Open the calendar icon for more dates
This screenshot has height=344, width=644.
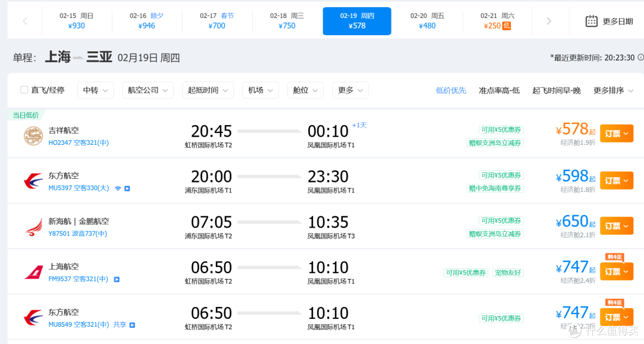[592, 21]
